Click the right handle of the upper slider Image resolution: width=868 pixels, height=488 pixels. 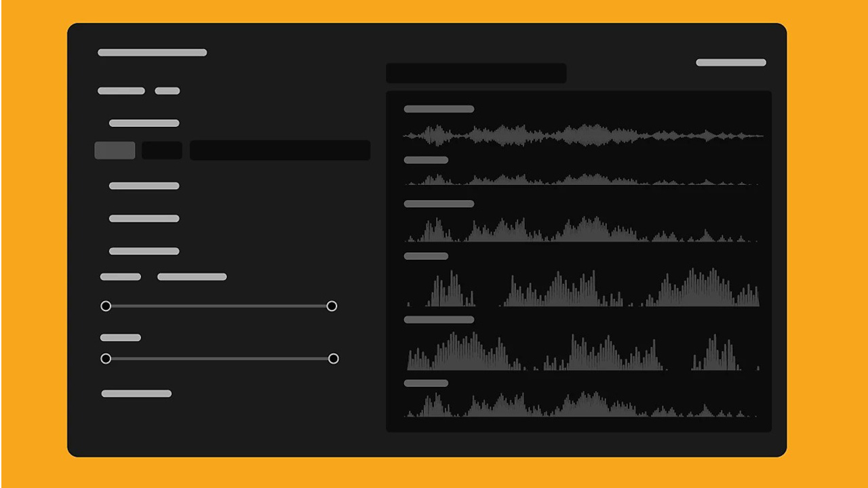332,306
